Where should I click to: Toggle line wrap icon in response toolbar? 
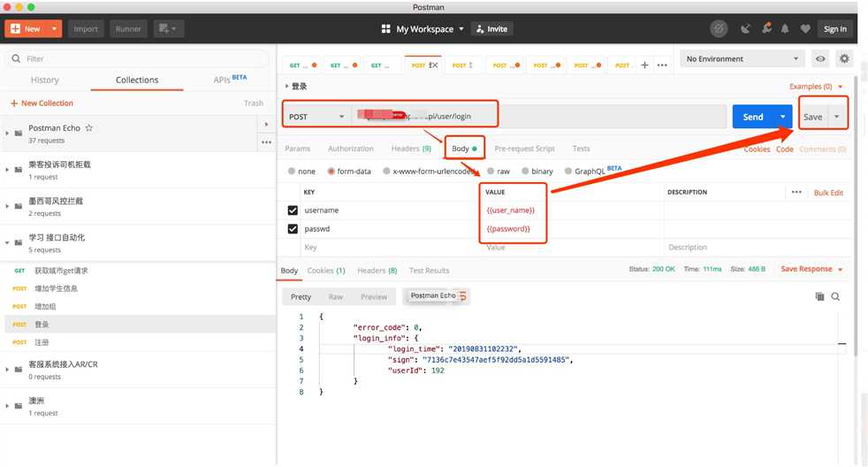[x=463, y=295]
